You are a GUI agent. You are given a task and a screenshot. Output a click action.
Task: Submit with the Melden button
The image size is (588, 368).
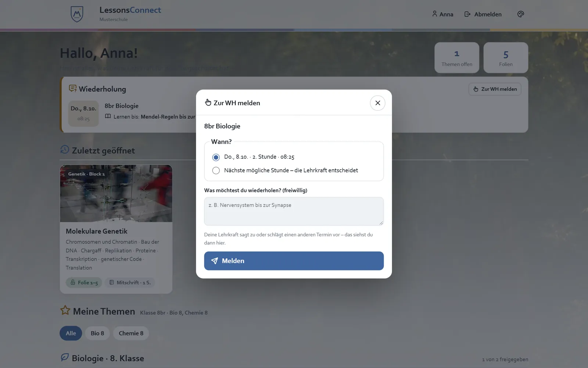(x=294, y=261)
